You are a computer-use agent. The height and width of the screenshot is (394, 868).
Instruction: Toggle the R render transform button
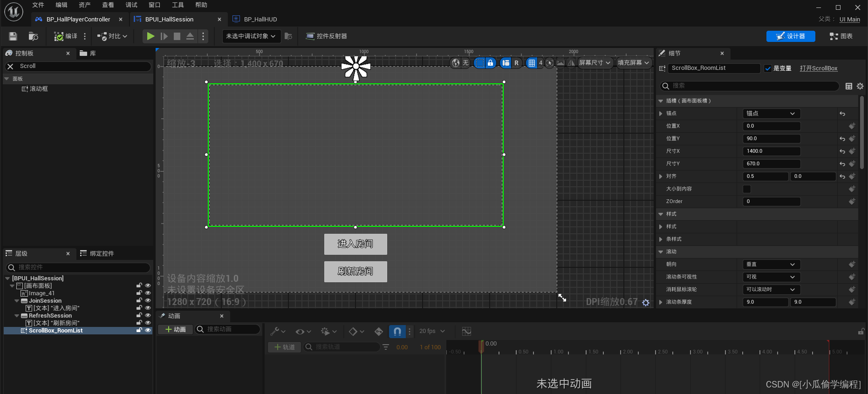[x=516, y=63]
